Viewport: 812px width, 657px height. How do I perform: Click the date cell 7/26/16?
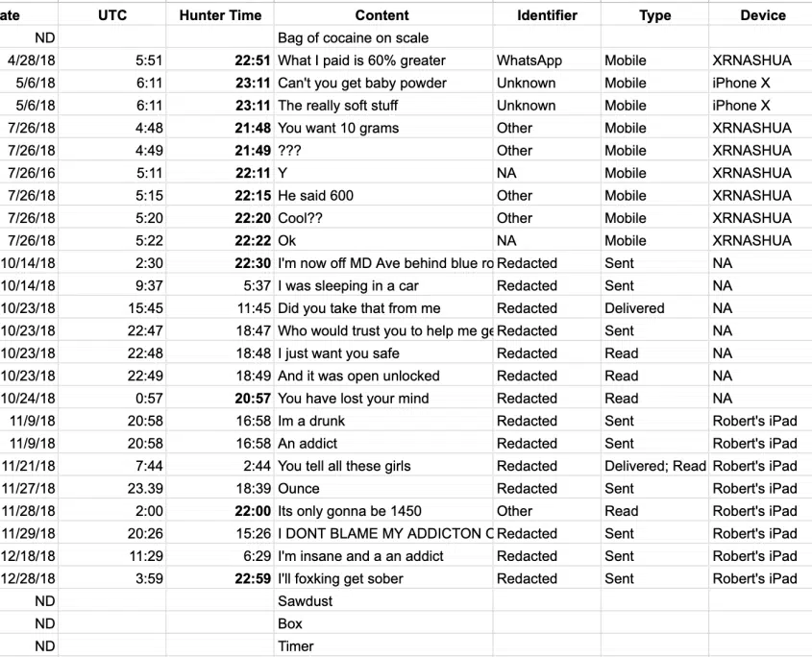(x=30, y=173)
